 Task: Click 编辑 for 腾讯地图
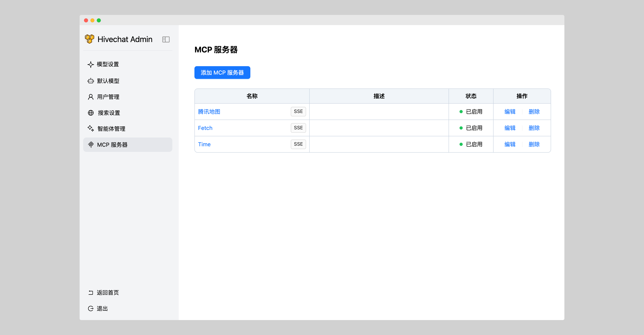click(510, 112)
